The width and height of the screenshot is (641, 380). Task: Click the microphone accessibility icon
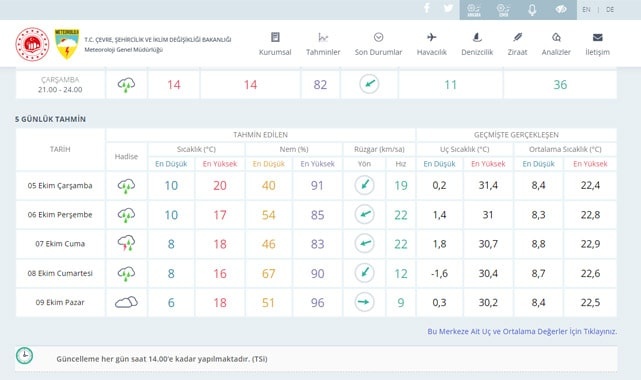click(532, 9)
